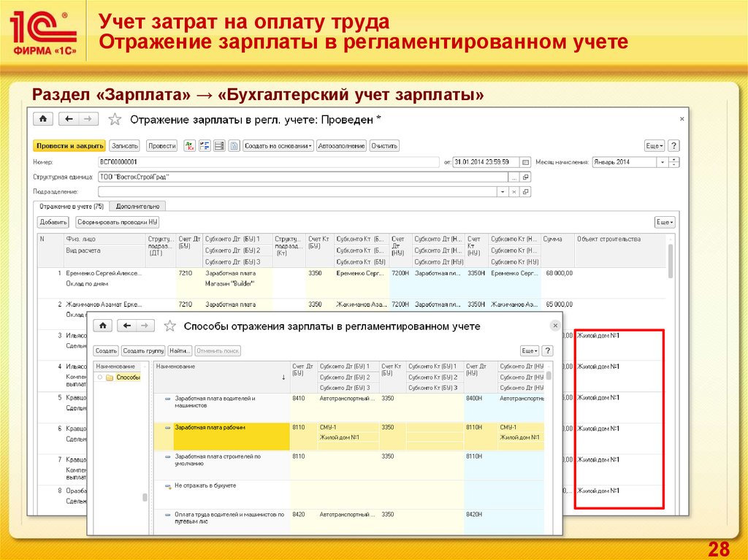
Task: Click Очистить button
Action: point(384,146)
